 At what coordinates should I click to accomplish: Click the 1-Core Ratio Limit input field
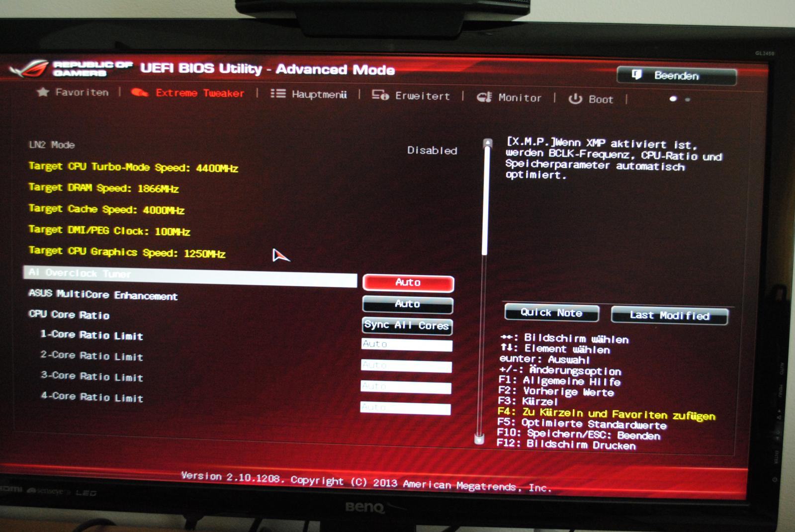(407, 345)
